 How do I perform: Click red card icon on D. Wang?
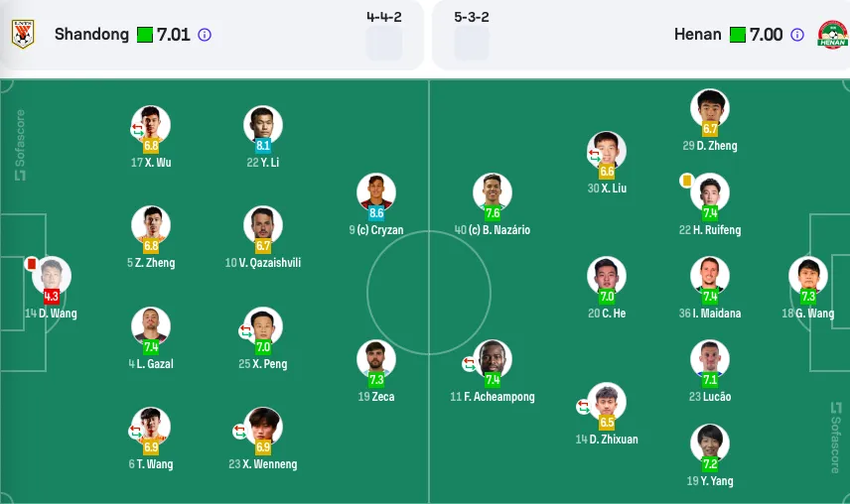tap(32, 264)
